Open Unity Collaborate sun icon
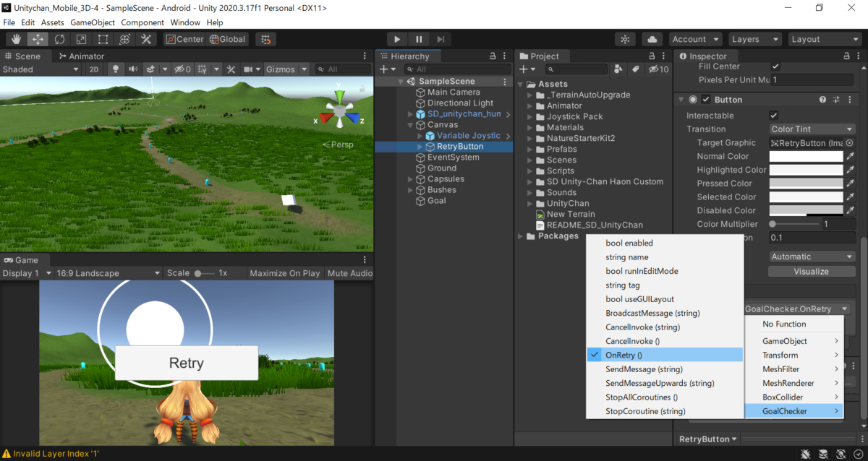Screen dimensions: 868x461 [626, 39]
